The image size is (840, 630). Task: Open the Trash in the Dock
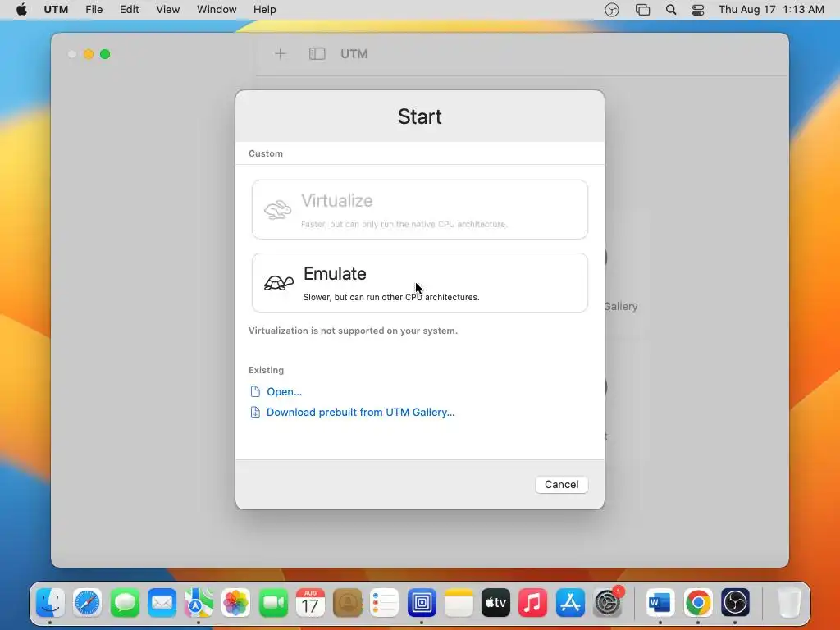click(x=788, y=603)
